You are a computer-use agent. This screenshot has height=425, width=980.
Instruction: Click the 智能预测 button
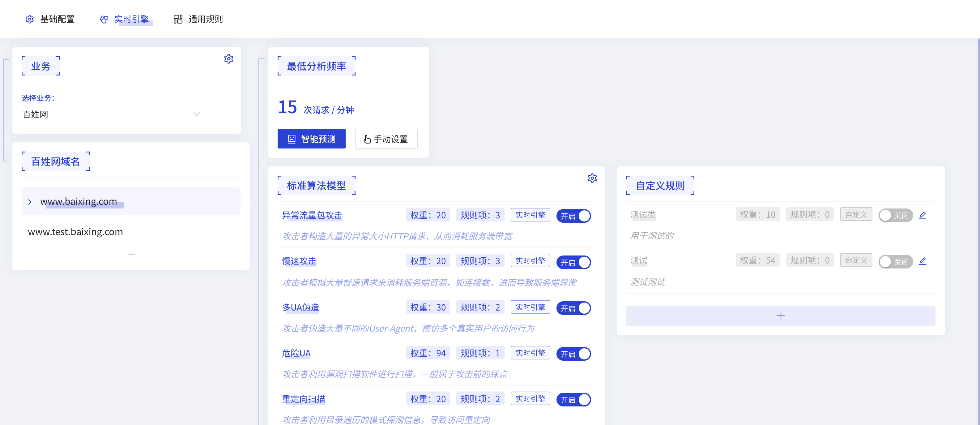tap(311, 139)
